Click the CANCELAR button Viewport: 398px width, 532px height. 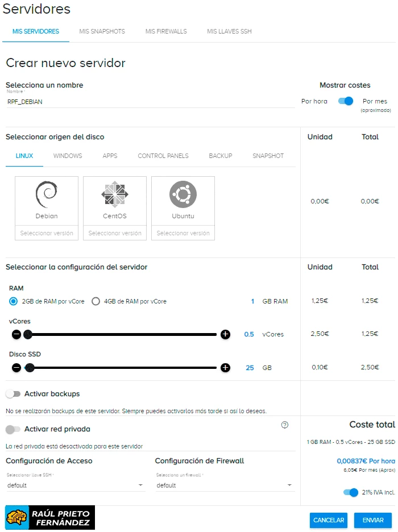(x=327, y=520)
